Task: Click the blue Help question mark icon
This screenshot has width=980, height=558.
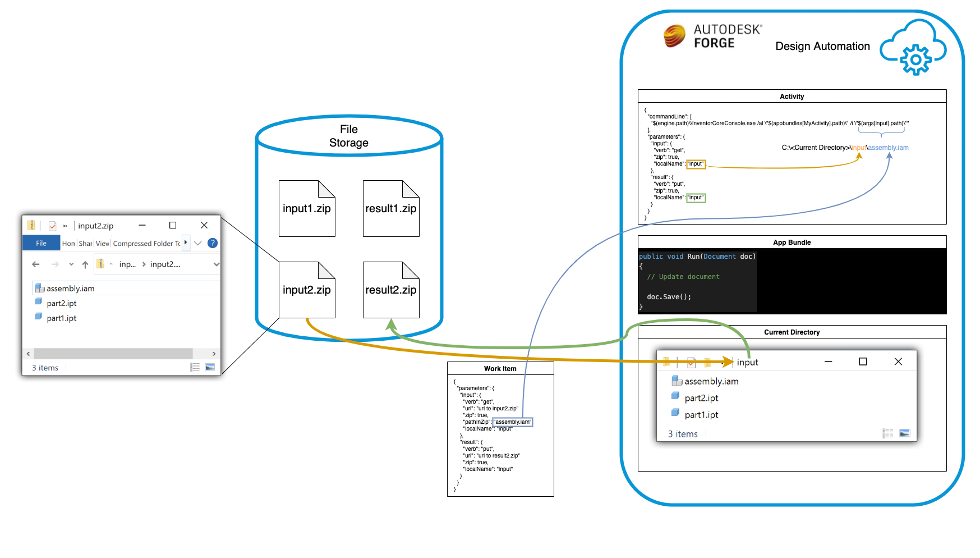Action: tap(213, 243)
